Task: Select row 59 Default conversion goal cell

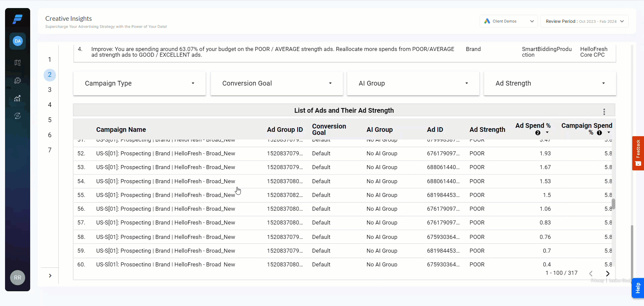Action: click(x=321, y=251)
